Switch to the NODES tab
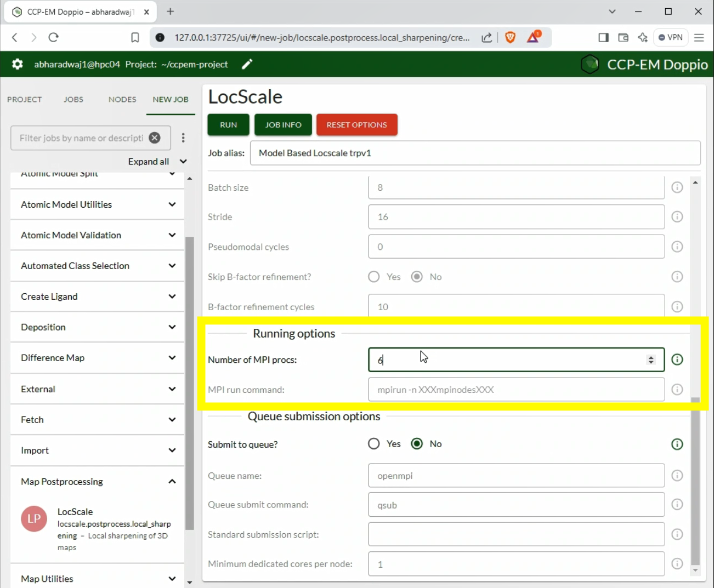This screenshot has height=588, width=714. click(x=122, y=99)
